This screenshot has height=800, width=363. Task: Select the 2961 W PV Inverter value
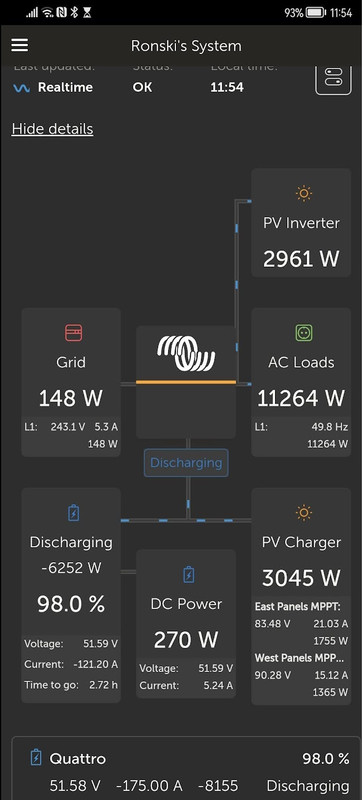[301, 259]
